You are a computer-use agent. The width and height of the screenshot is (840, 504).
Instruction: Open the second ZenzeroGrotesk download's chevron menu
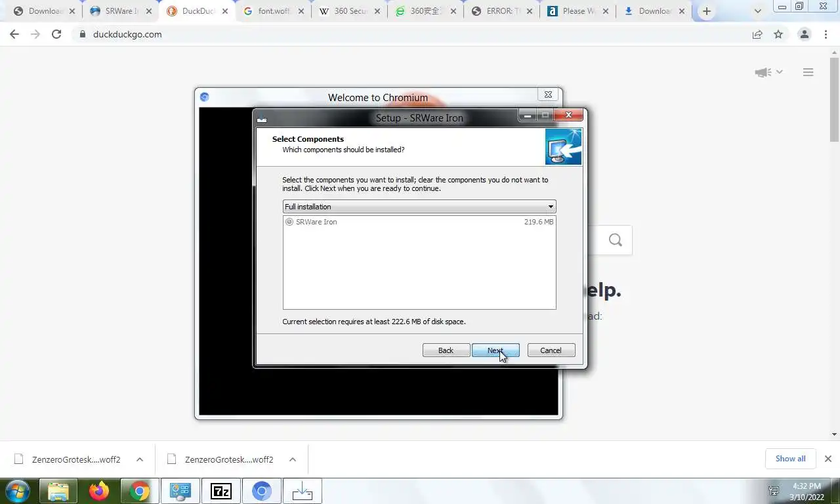pyautogui.click(x=293, y=459)
